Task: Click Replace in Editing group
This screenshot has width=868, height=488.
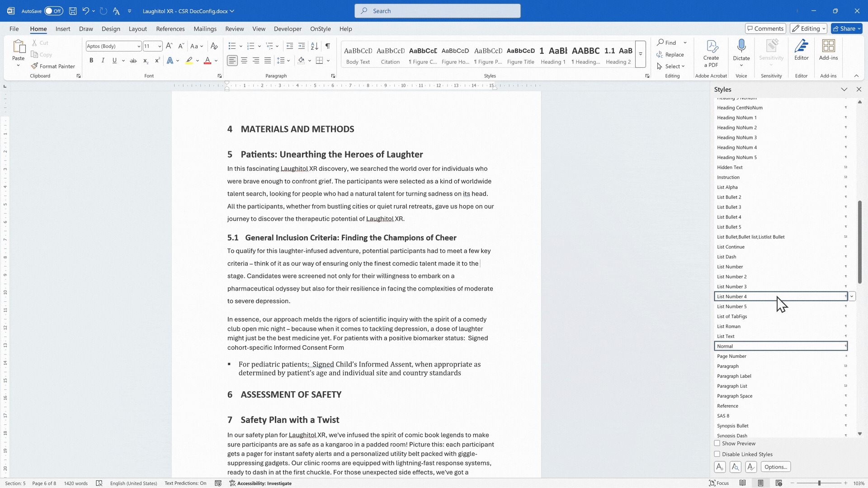Action: (670, 54)
